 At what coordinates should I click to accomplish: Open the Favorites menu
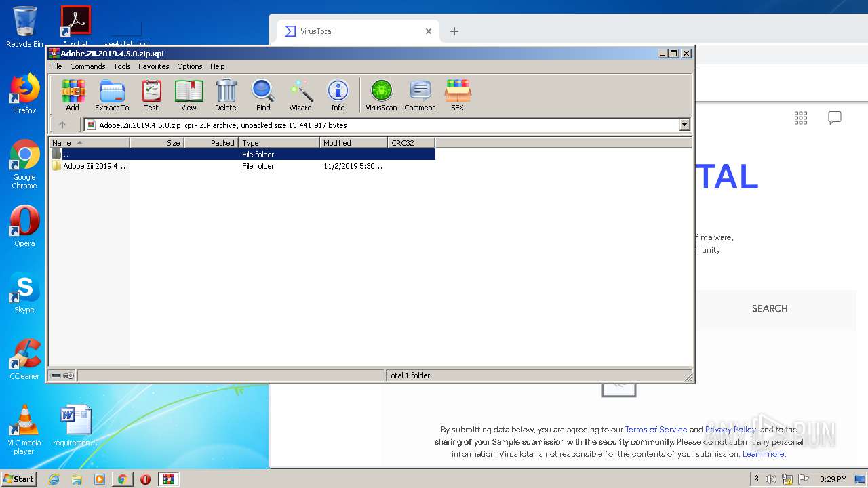tap(154, 66)
